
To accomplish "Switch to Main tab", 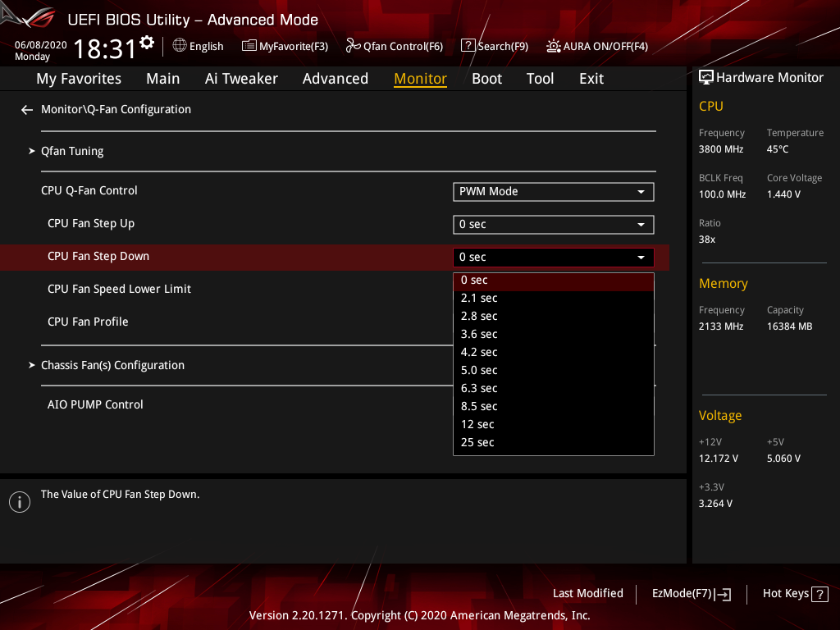I will (x=163, y=79).
